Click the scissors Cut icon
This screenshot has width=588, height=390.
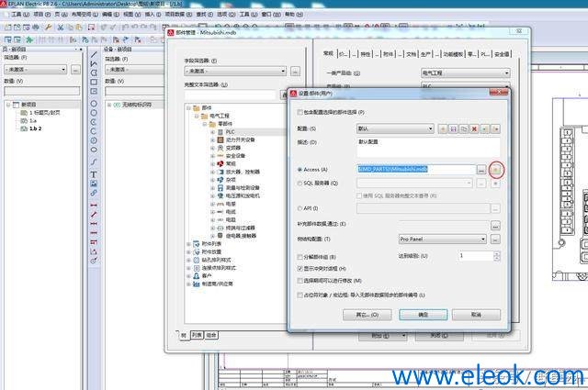click(x=61, y=27)
